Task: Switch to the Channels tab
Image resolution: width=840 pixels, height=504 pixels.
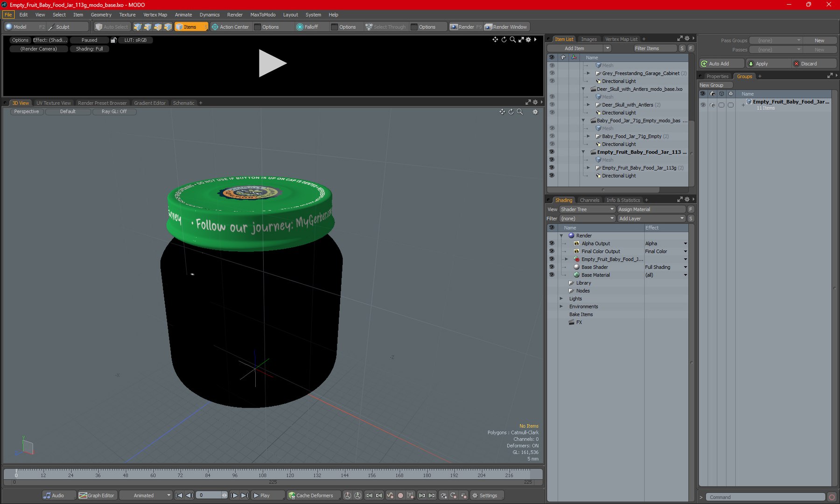Action: click(x=589, y=200)
